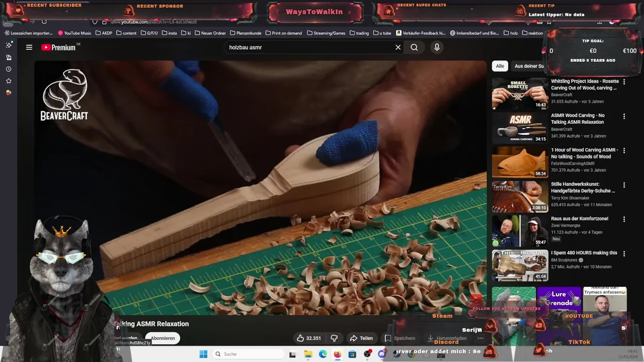The width and height of the screenshot is (644, 362).
Task: Like the video showing 32.351 likes
Action: coord(308,338)
